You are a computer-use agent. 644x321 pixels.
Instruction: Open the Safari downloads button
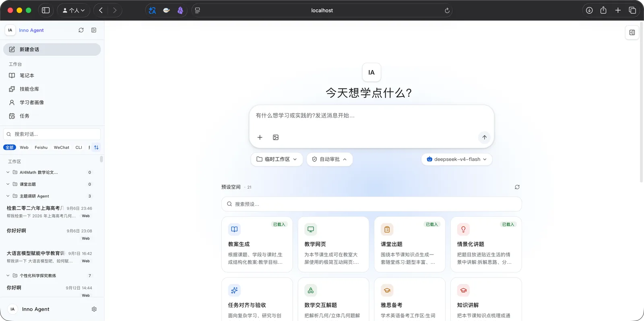[589, 10]
